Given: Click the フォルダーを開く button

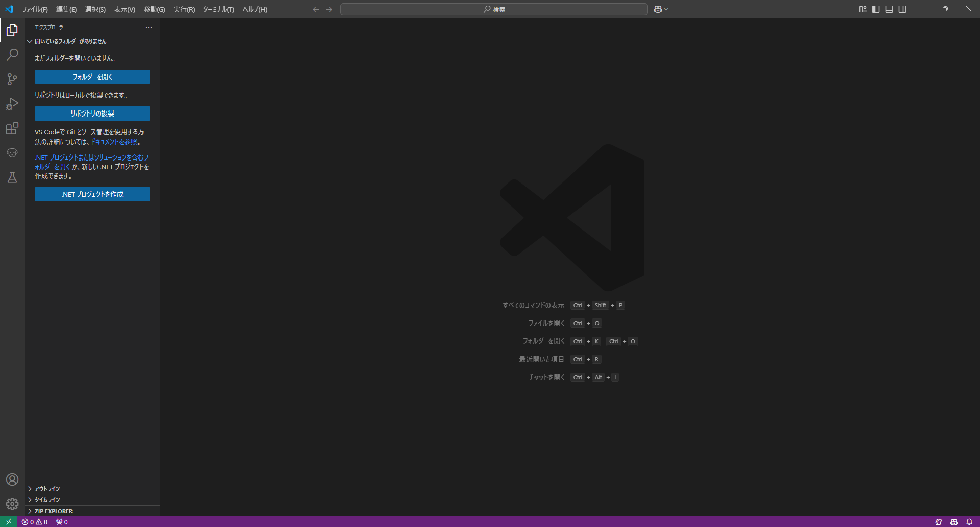Looking at the screenshot, I should (92, 76).
